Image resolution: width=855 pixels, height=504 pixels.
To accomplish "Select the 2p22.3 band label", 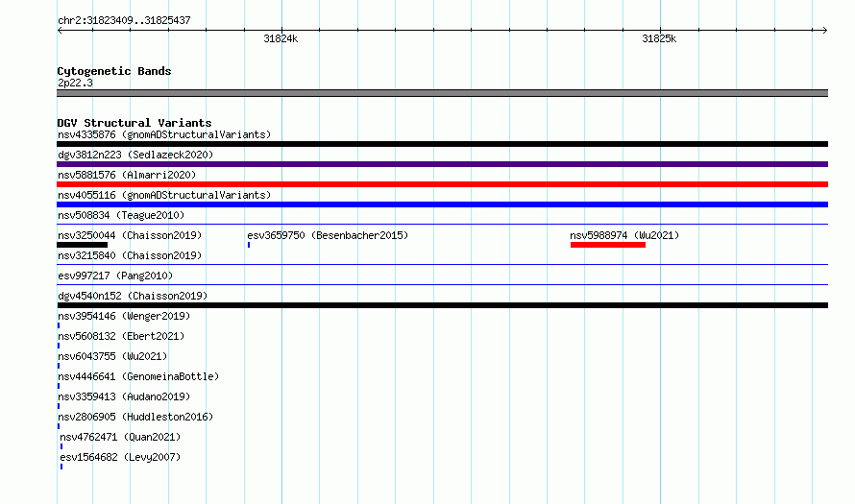I will point(75,83).
